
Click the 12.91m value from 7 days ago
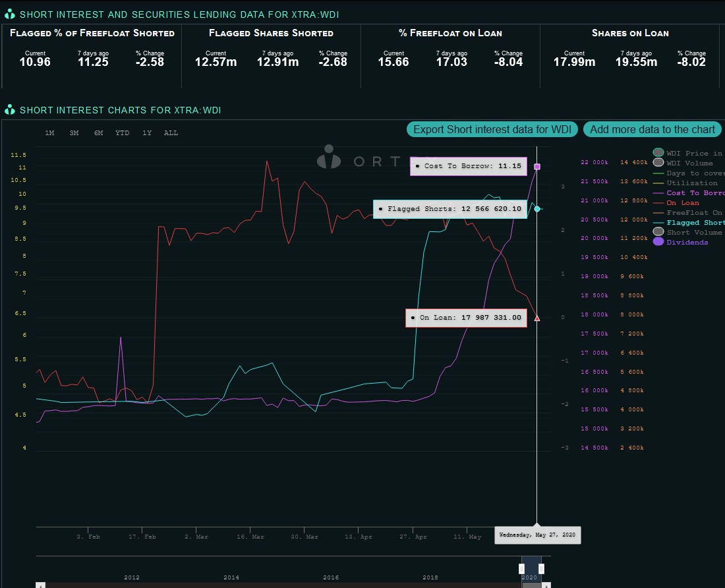pos(277,62)
